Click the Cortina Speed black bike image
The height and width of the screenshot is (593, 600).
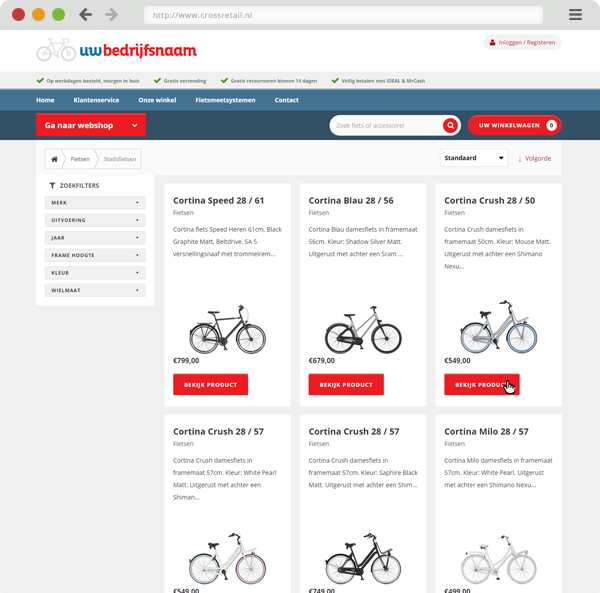point(227,329)
